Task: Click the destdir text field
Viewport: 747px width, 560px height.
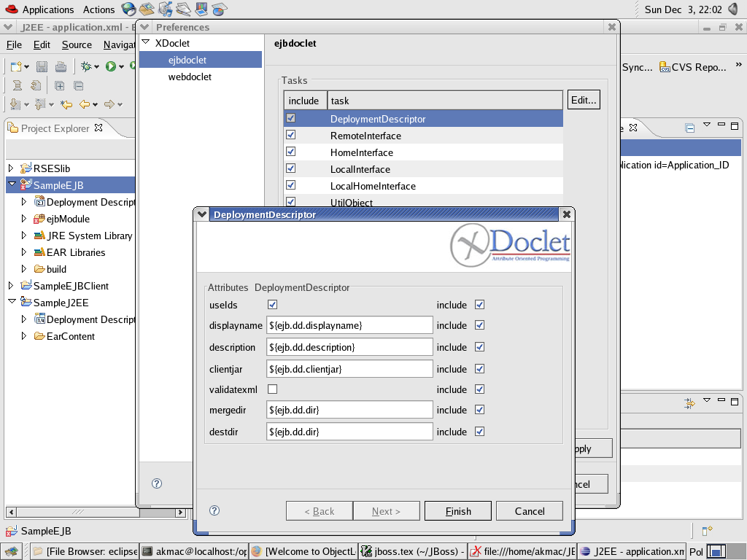Action: pos(349,432)
